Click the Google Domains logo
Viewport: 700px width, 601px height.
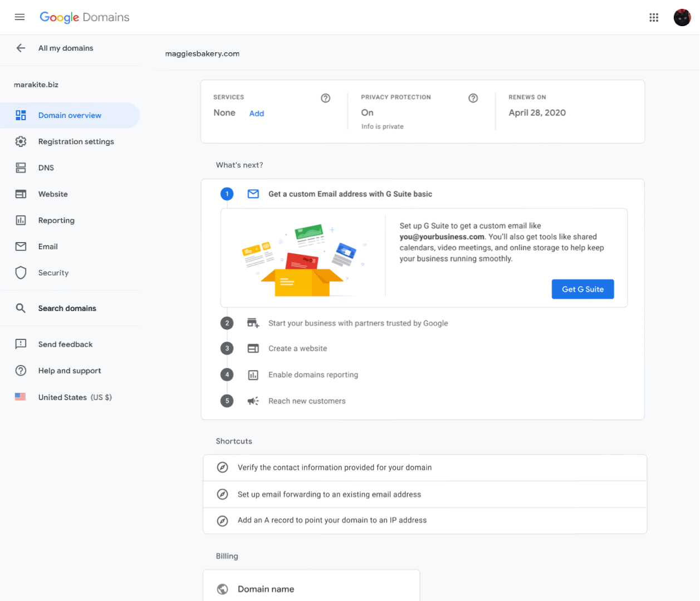click(85, 17)
